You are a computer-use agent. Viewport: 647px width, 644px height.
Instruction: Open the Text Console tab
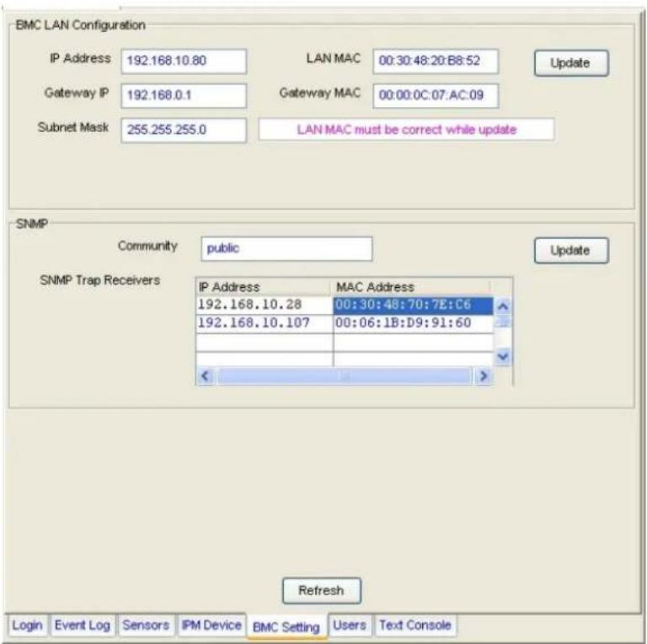[415, 625]
